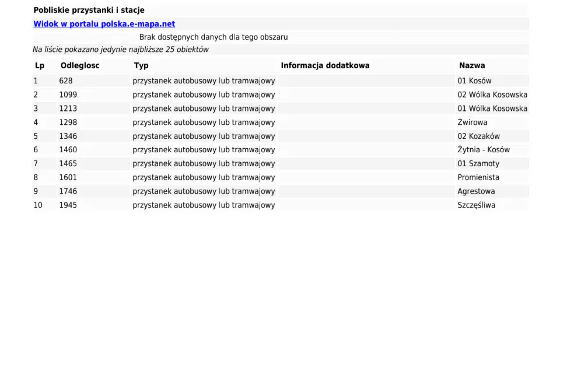This screenshot has width=567, height=392.
Task: Select the 01 Szamoty stop name
Action: (x=478, y=164)
